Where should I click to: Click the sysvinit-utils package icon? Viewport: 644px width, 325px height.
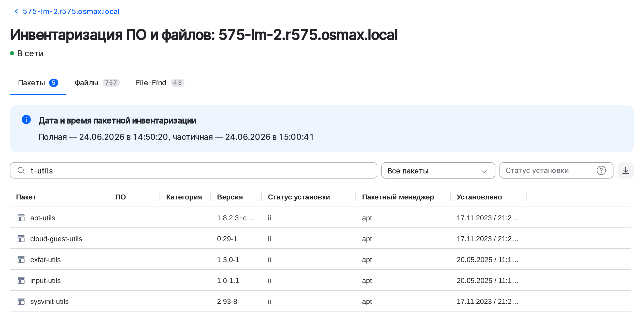[x=21, y=301]
